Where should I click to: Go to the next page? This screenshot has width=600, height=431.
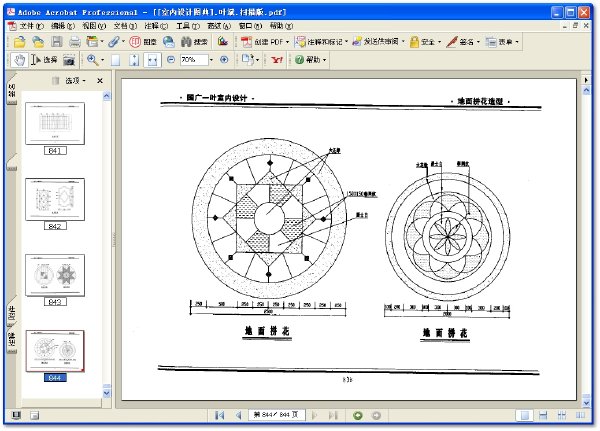[315, 415]
